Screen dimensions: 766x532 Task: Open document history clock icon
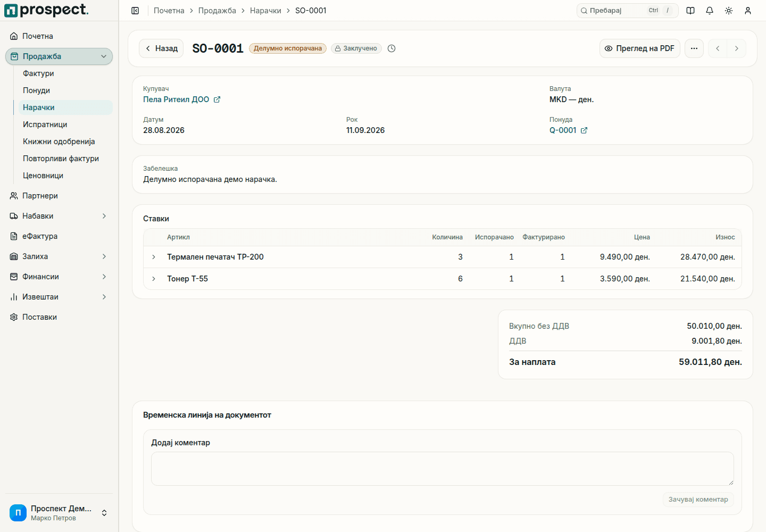tap(392, 48)
